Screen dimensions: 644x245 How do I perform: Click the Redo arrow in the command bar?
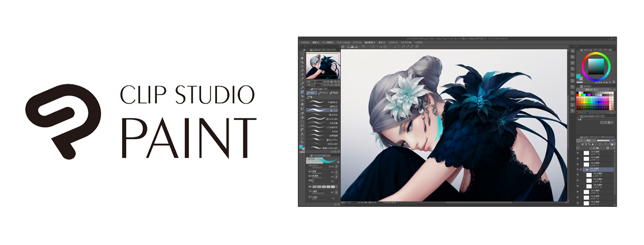[368, 47]
